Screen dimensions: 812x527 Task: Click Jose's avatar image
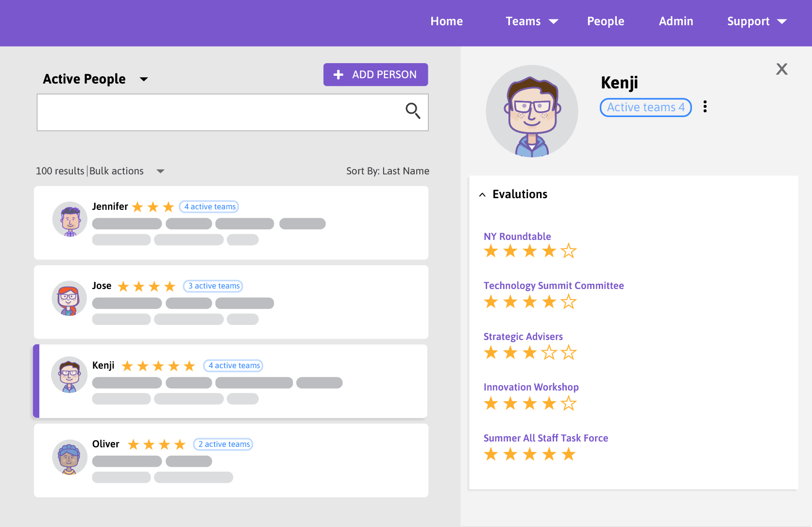69,298
